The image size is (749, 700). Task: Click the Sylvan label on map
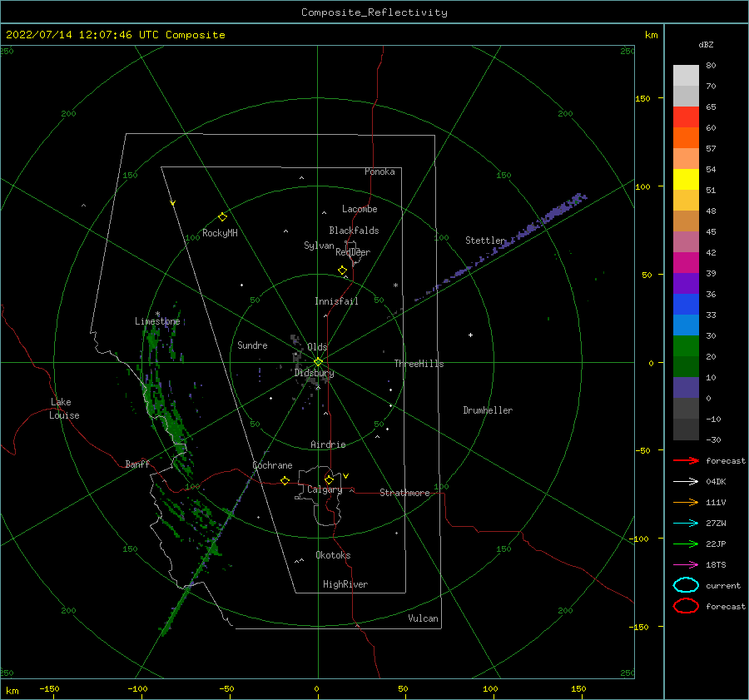click(319, 246)
